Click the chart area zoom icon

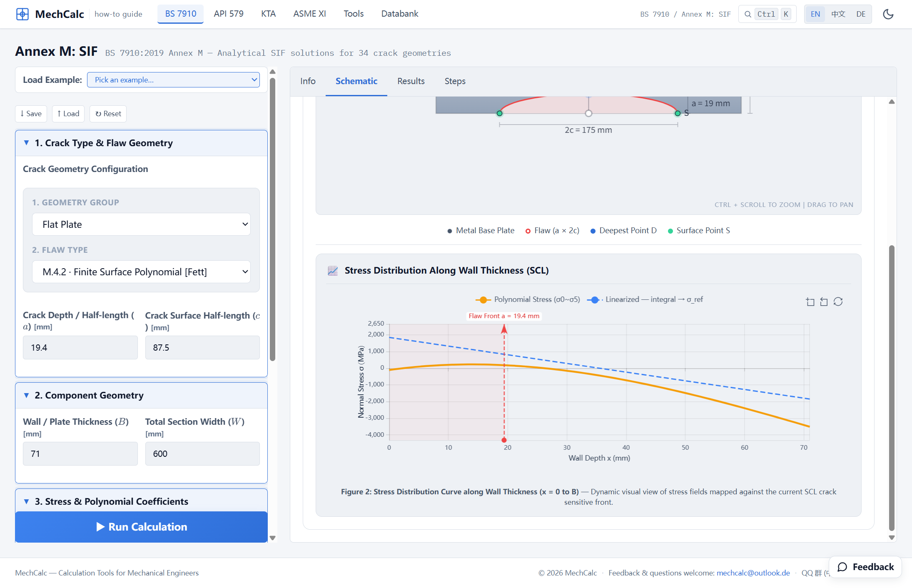810,301
